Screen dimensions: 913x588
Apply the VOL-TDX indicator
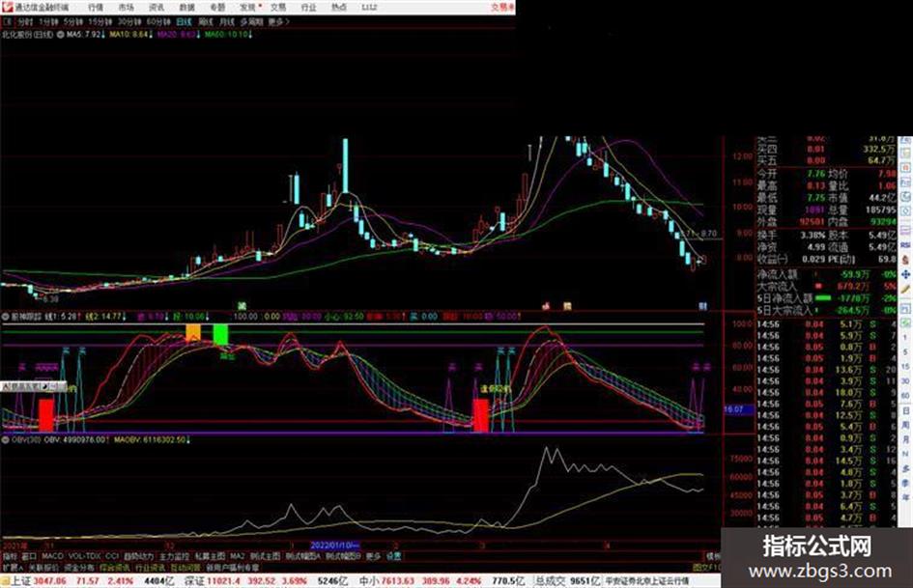[x=84, y=556]
